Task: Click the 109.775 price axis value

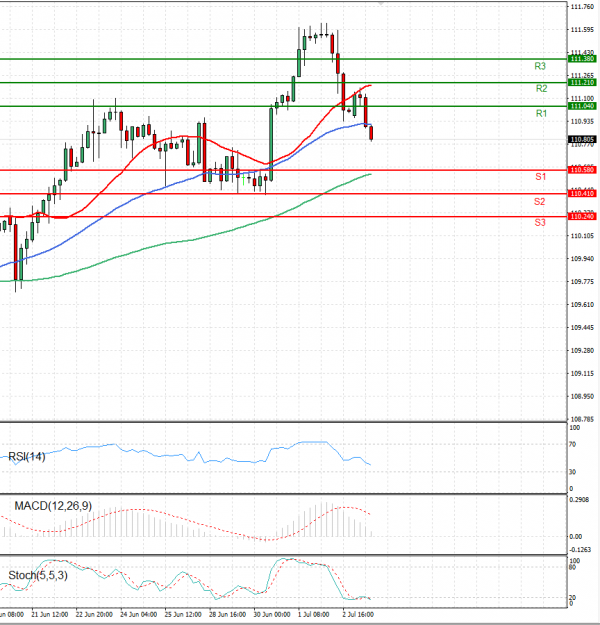Action: [x=582, y=282]
